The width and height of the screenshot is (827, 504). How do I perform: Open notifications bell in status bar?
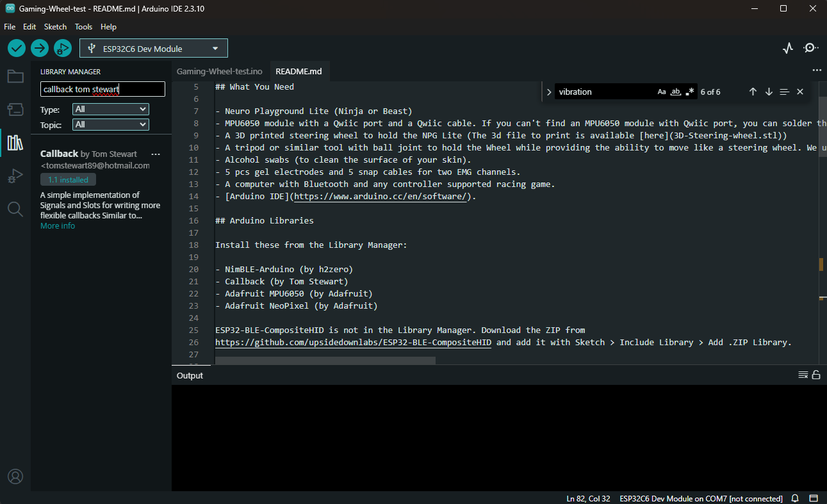coord(795,498)
